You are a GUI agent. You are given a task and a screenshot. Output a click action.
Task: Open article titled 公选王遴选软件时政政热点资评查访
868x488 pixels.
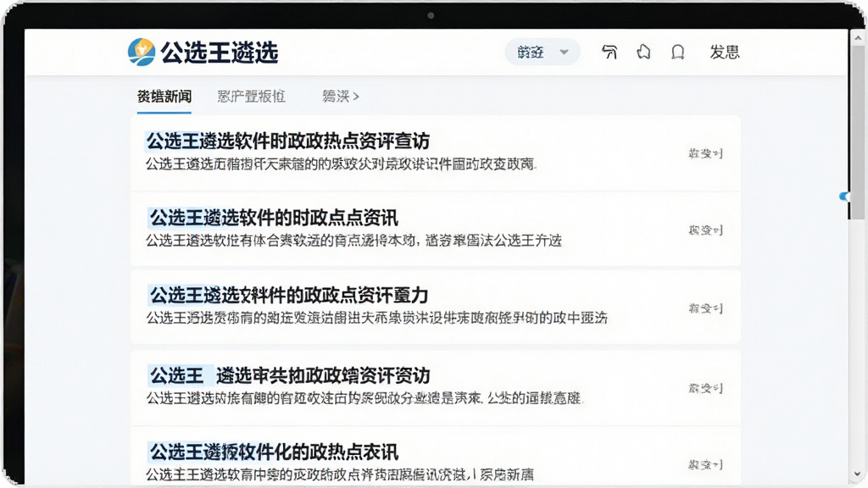(288, 141)
